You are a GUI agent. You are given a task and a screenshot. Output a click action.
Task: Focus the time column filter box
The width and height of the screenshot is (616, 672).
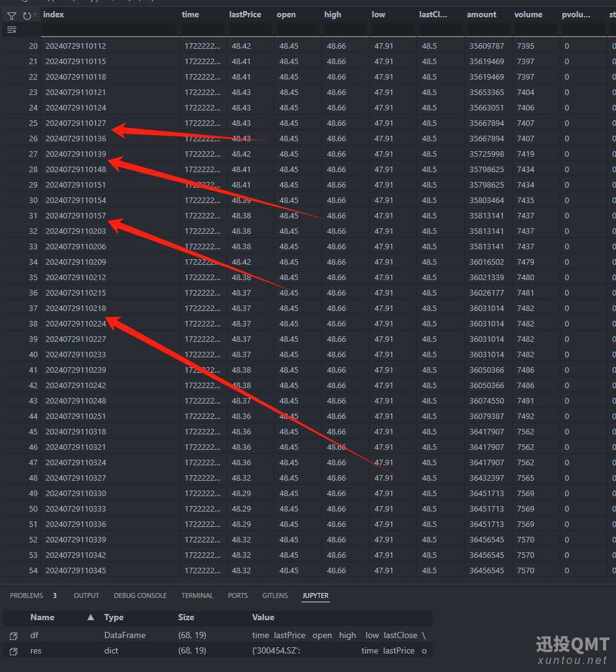pos(203,30)
